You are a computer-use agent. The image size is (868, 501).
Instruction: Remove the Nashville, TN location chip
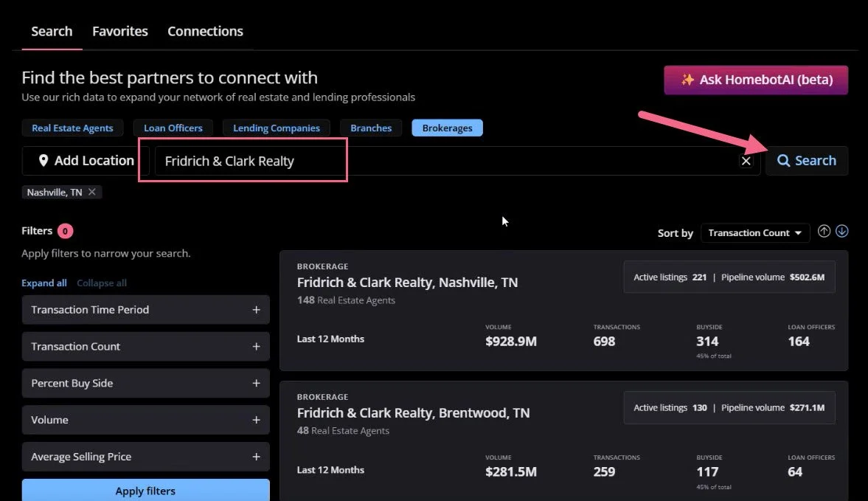[x=92, y=192]
